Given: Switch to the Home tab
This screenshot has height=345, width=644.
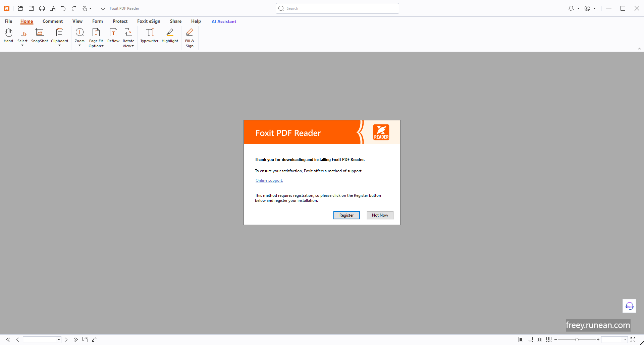Looking at the screenshot, I should (x=26, y=21).
